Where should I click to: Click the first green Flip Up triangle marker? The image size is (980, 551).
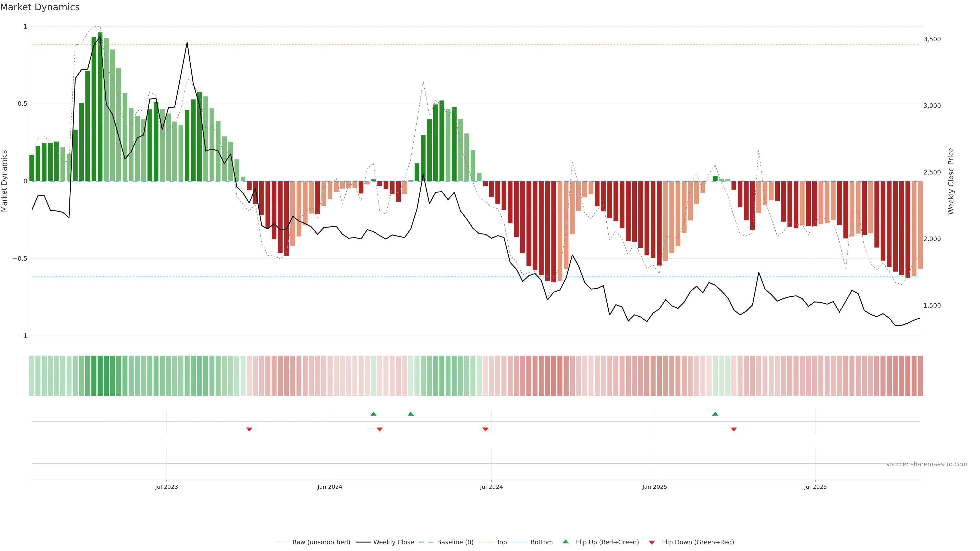tap(373, 414)
